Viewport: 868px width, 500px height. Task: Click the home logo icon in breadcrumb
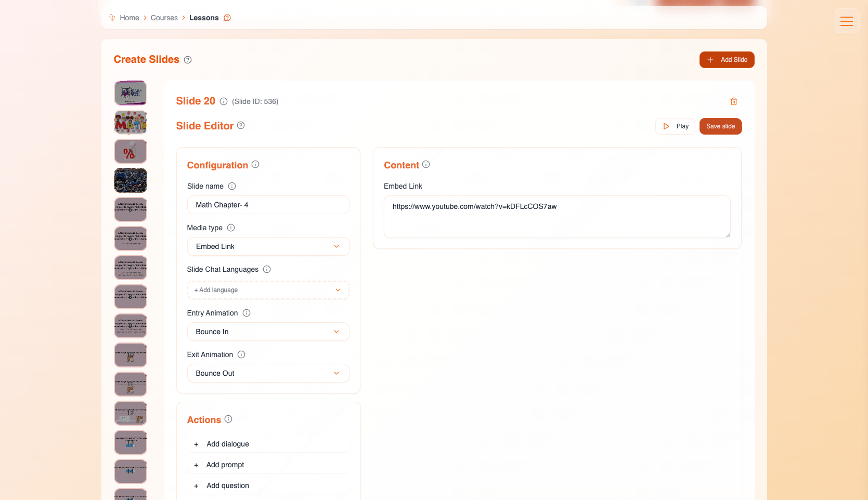pos(112,18)
